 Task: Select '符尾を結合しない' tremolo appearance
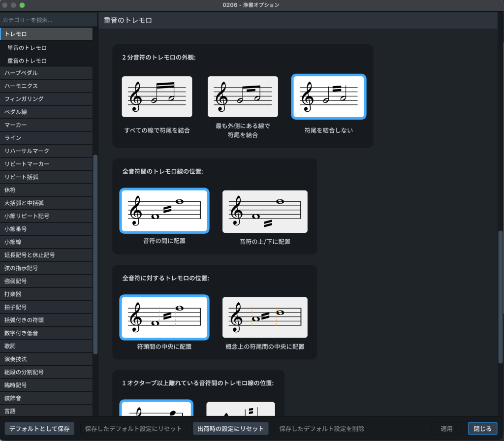click(328, 96)
